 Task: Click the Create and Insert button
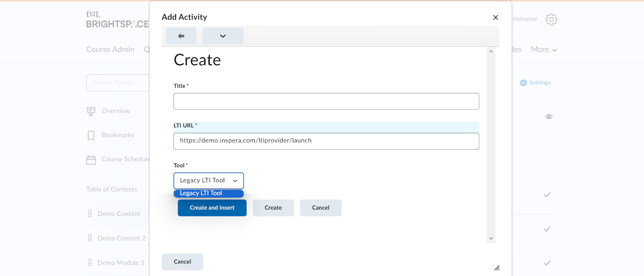coord(212,208)
